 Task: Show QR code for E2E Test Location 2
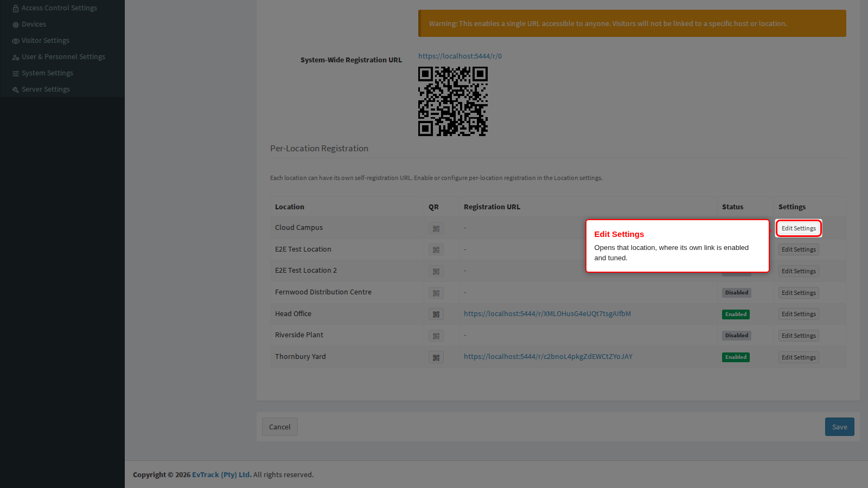436,271
